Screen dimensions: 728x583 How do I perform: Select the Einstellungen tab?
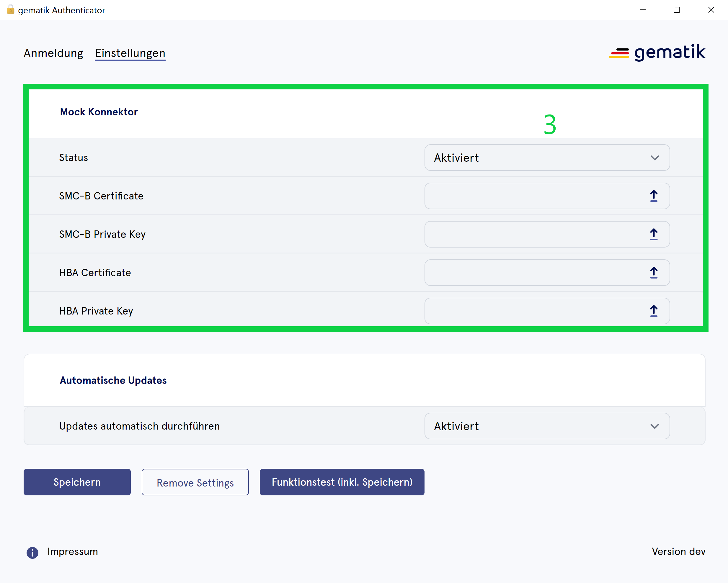click(130, 53)
